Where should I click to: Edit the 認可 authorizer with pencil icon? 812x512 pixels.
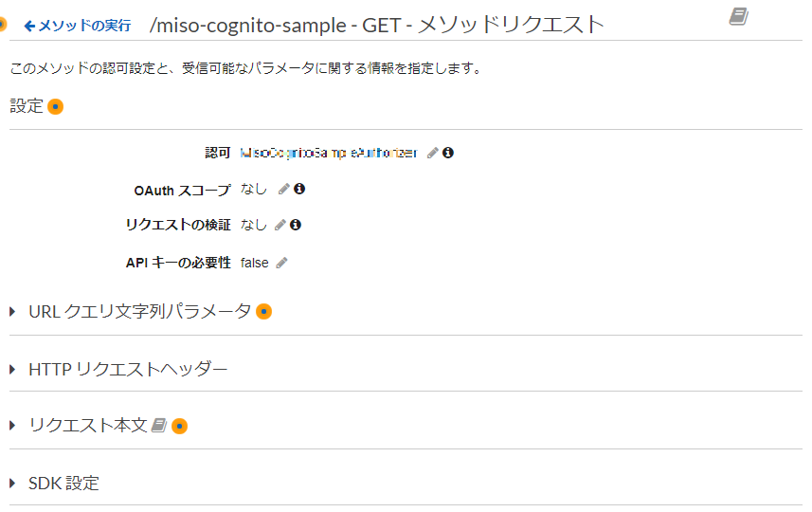tap(433, 153)
